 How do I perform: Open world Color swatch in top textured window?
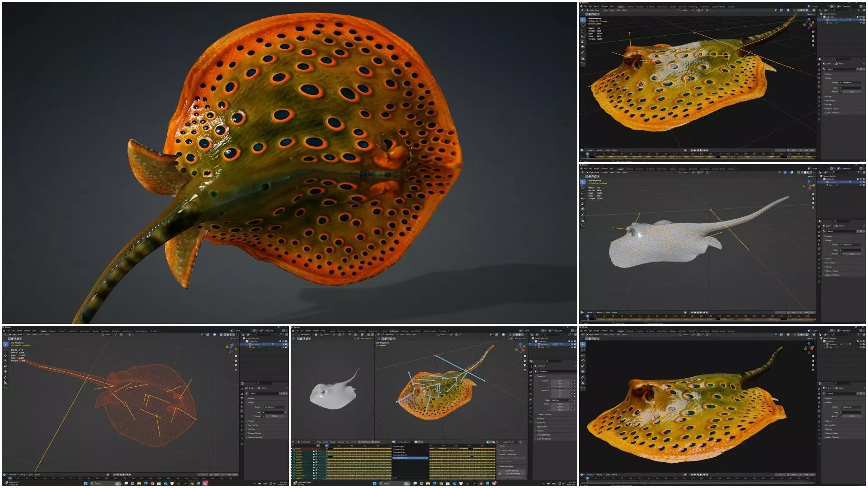point(852,88)
